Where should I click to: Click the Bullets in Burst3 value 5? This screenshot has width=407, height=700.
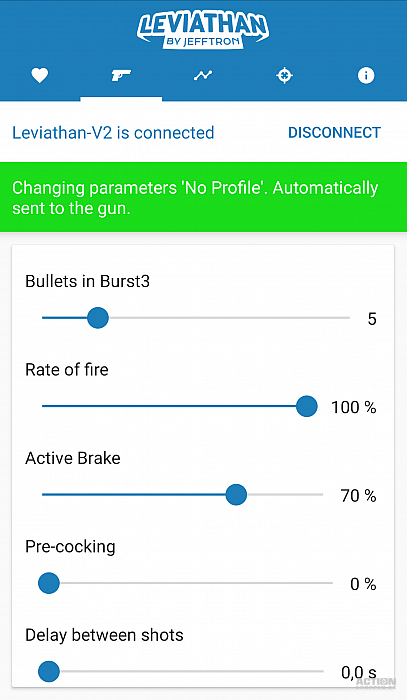coord(372,319)
